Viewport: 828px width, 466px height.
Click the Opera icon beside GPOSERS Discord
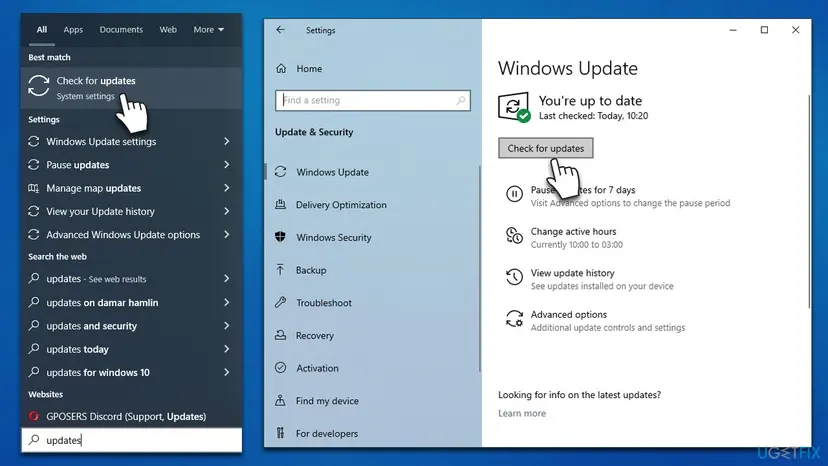(34, 416)
